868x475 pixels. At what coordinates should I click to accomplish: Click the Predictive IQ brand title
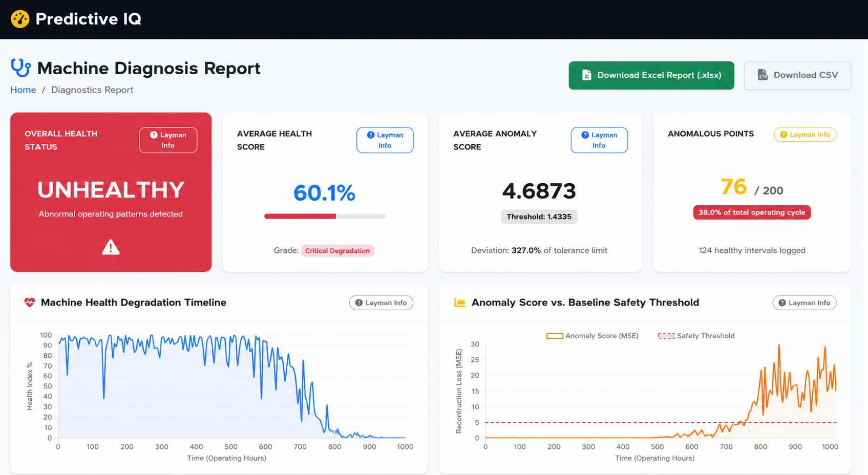pyautogui.click(x=88, y=19)
